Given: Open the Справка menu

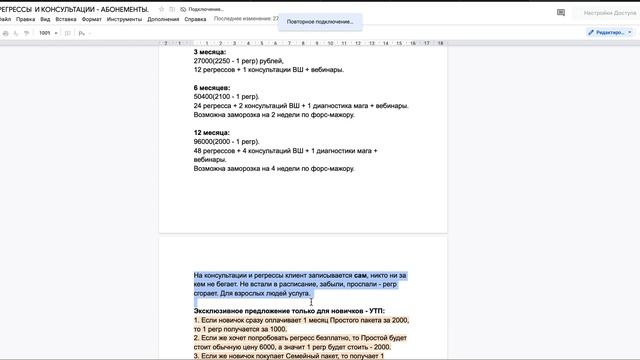Looking at the screenshot, I should (x=195, y=19).
